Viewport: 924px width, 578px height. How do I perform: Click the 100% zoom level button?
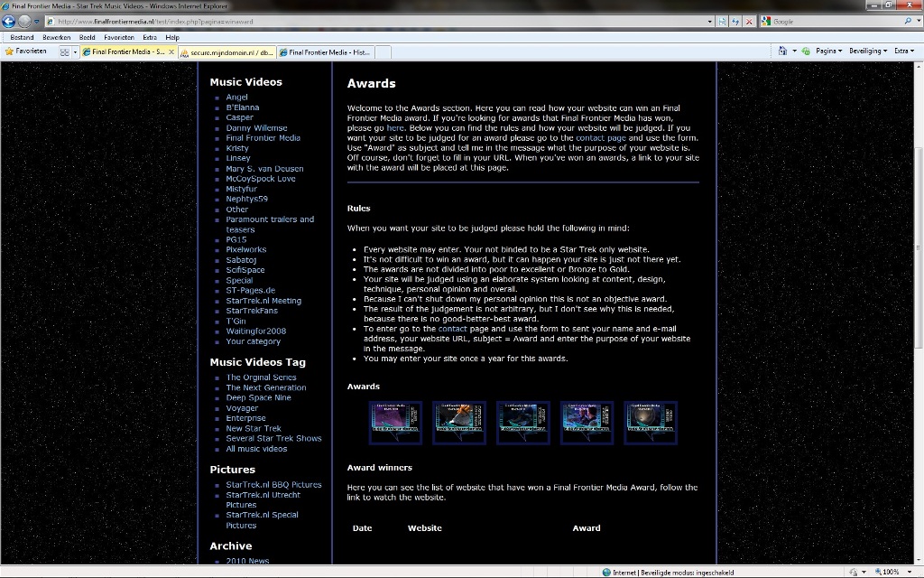[887, 572]
